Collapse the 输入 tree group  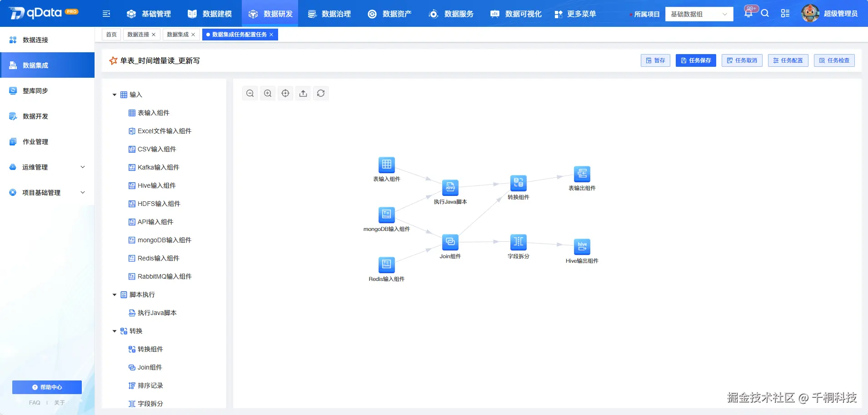pos(115,95)
